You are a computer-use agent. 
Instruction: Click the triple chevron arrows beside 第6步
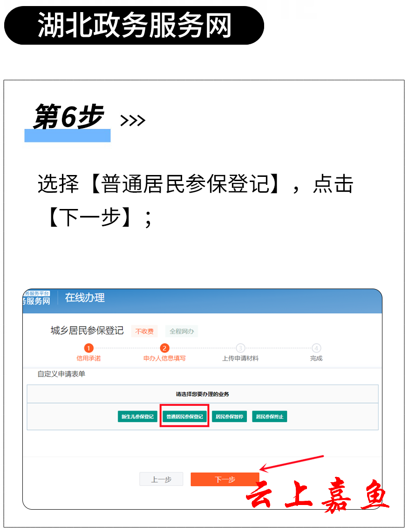133,121
